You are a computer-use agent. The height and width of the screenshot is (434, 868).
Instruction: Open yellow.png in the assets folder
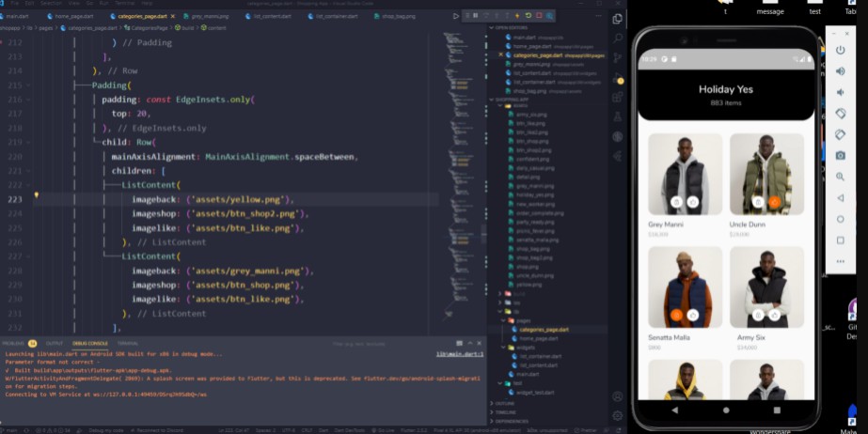point(525,285)
